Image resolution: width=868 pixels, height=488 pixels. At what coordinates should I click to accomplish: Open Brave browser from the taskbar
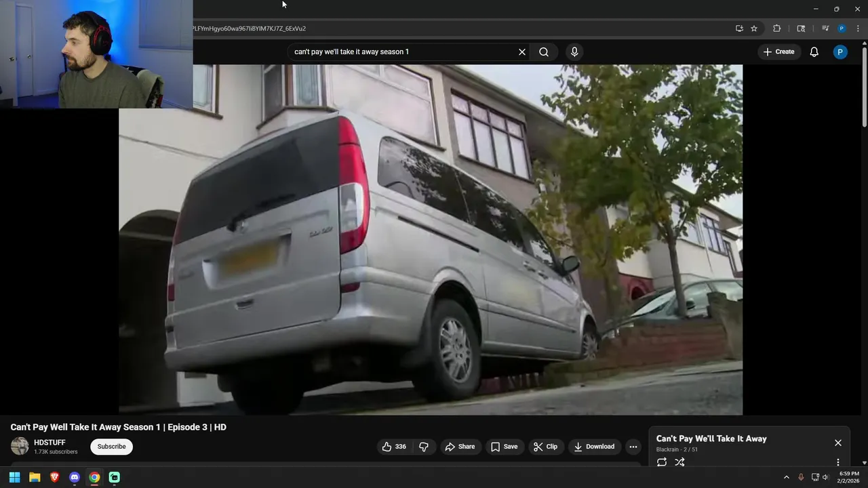54,477
